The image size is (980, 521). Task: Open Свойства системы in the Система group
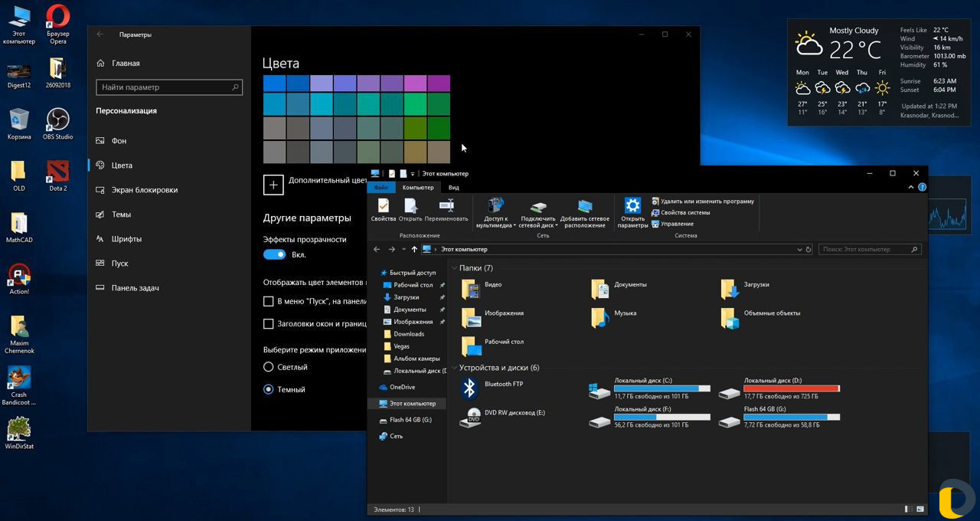coord(685,212)
